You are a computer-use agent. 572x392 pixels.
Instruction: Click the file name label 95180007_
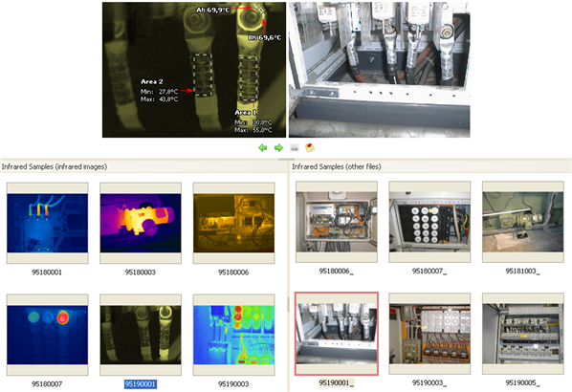pyautogui.click(x=429, y=271)
